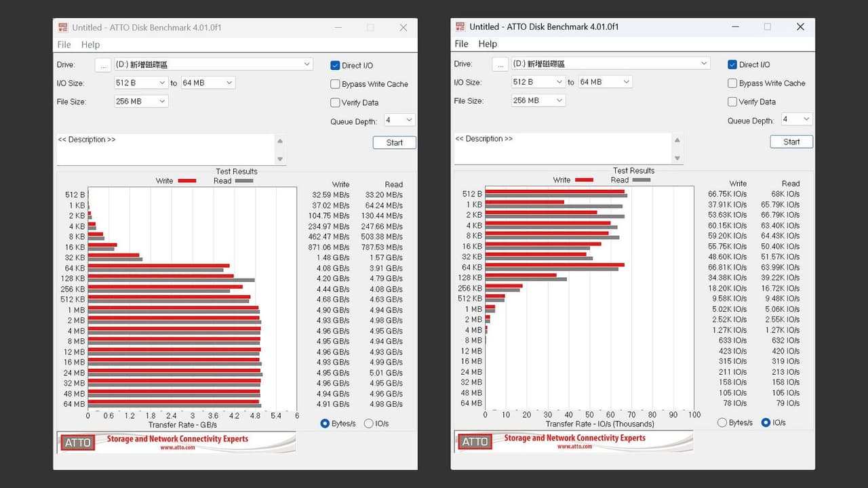Click '871.06 MB/s' write value in left window

tap(329, 247)
